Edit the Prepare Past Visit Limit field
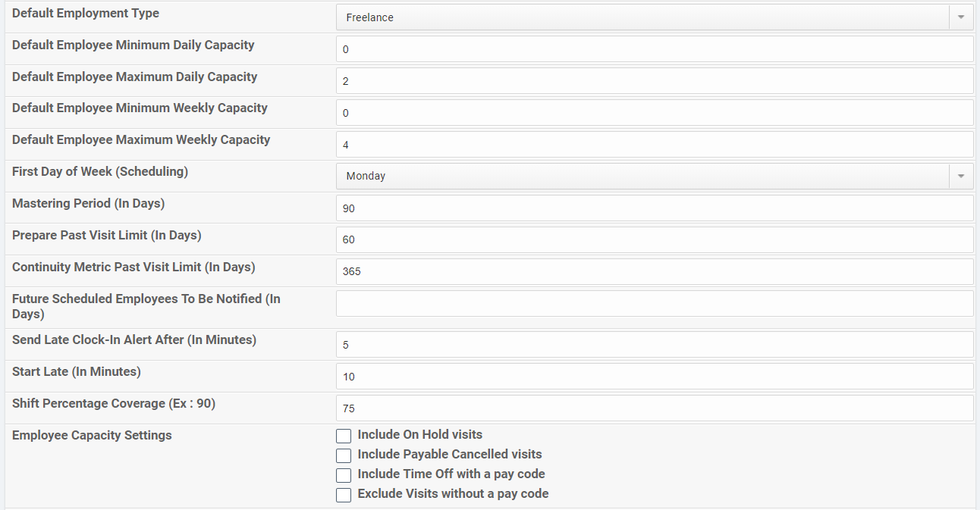The image size is (980, 510). point(654,240)
